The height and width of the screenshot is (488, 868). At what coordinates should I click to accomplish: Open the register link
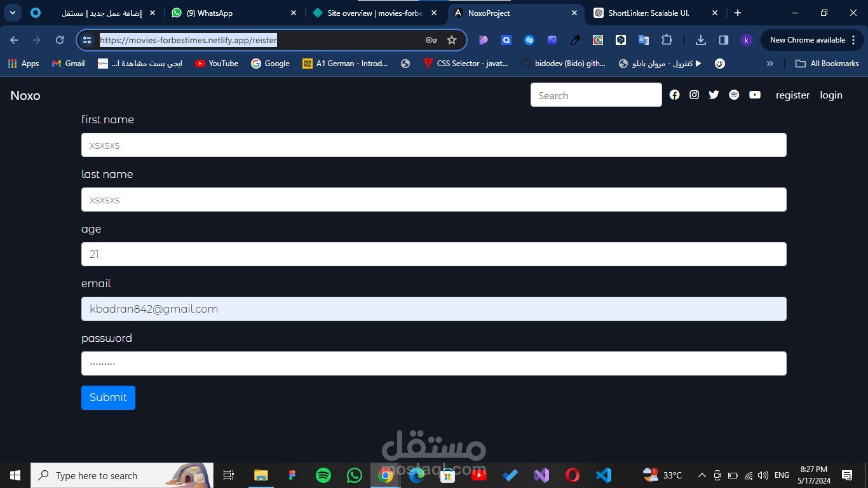tap(792, 95)
